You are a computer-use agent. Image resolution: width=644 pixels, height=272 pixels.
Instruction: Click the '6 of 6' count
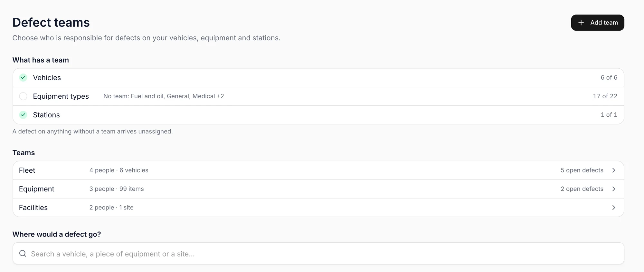(609, 78)
